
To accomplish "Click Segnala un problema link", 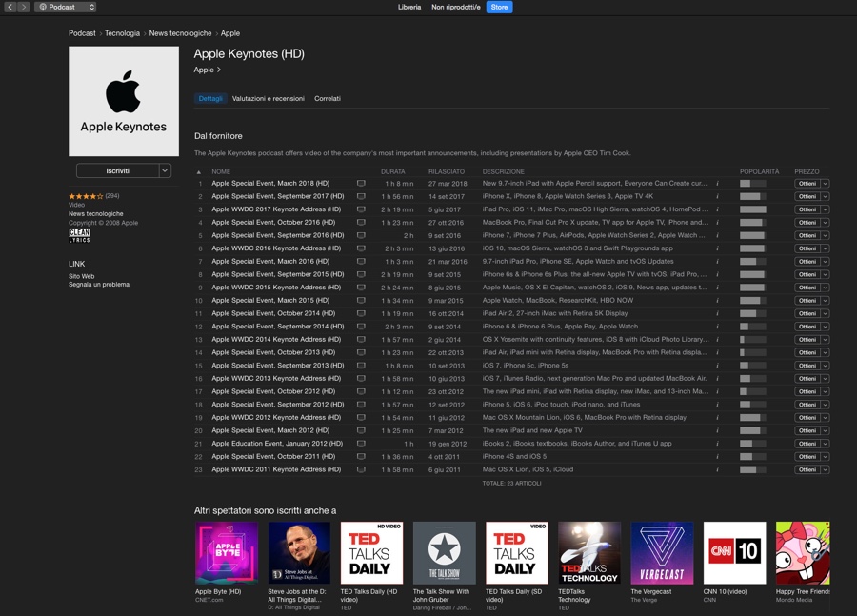I will pyautogui.click(x=99, y=285).
